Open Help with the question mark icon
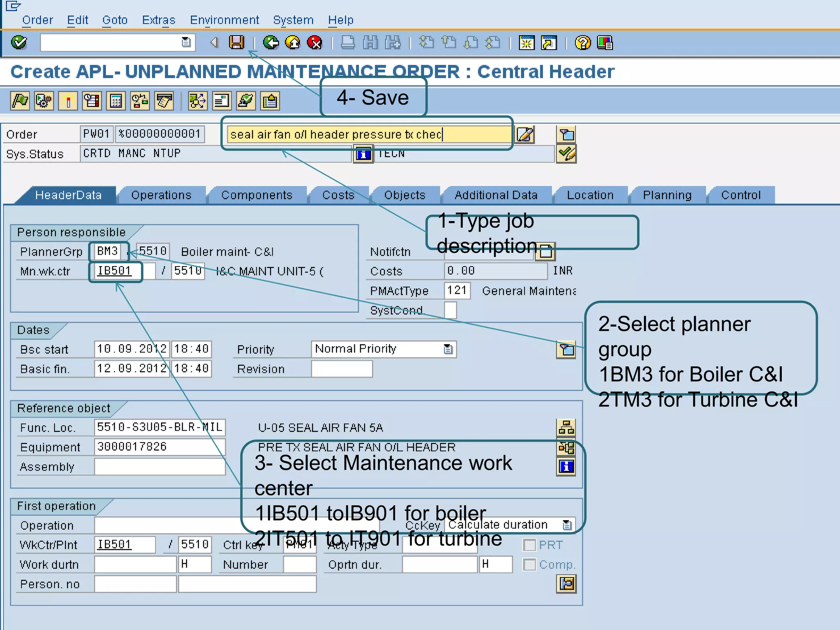Image resolution: width=840 pixels, height=630 pixels. 582,42
